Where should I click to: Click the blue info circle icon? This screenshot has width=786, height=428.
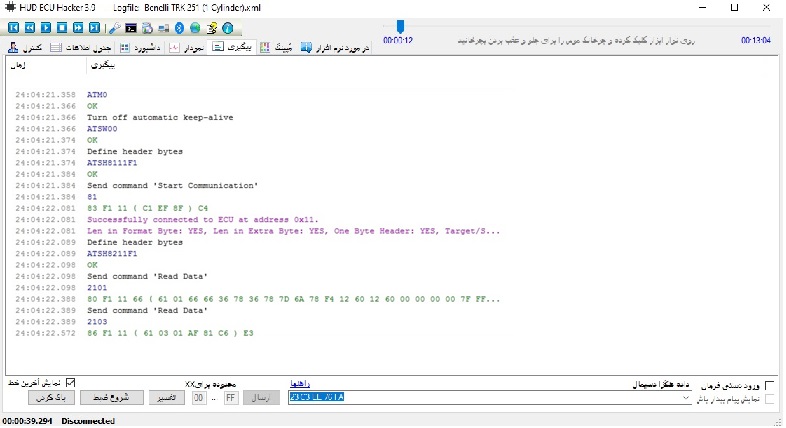pos(228,28)
